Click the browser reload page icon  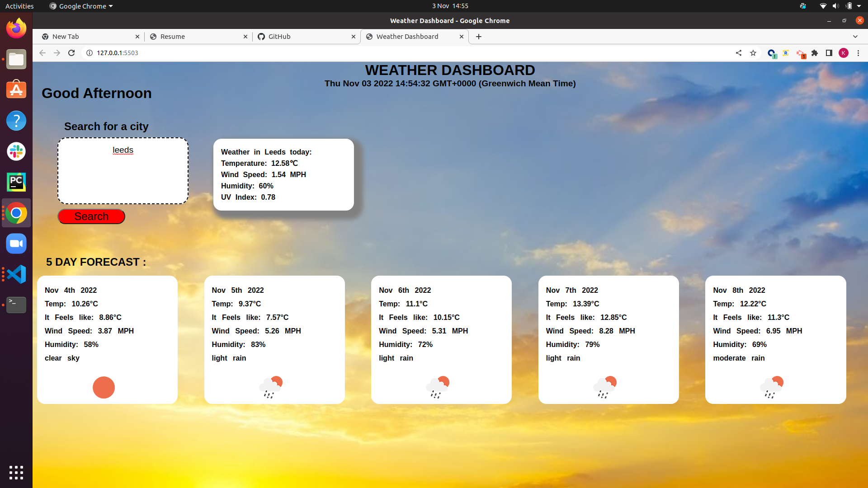[71, 53]
